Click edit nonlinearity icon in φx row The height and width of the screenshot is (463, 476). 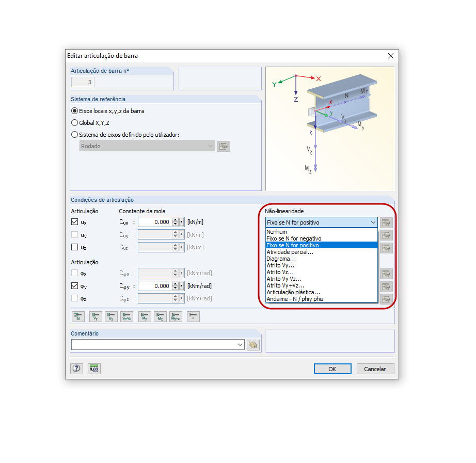tap(386, 274)
